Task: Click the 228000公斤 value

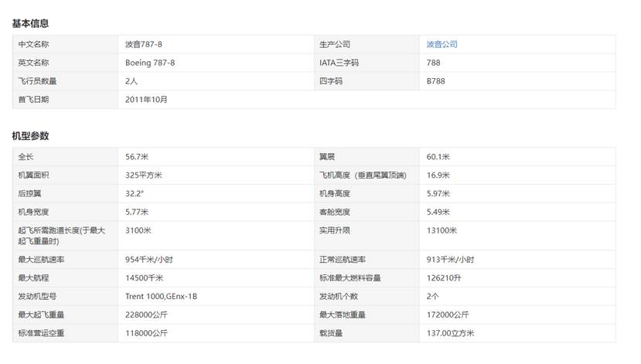Action: pos(146,315)
